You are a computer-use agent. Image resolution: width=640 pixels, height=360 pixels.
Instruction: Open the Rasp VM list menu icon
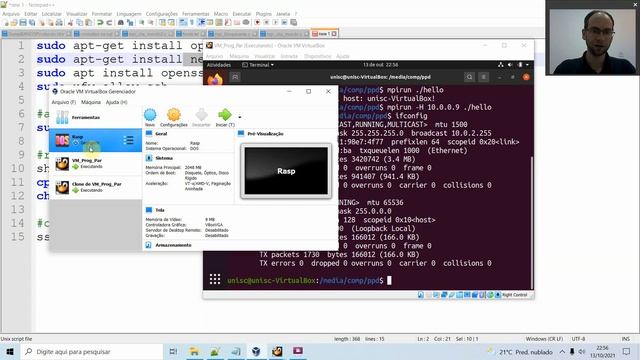point(128,140)
